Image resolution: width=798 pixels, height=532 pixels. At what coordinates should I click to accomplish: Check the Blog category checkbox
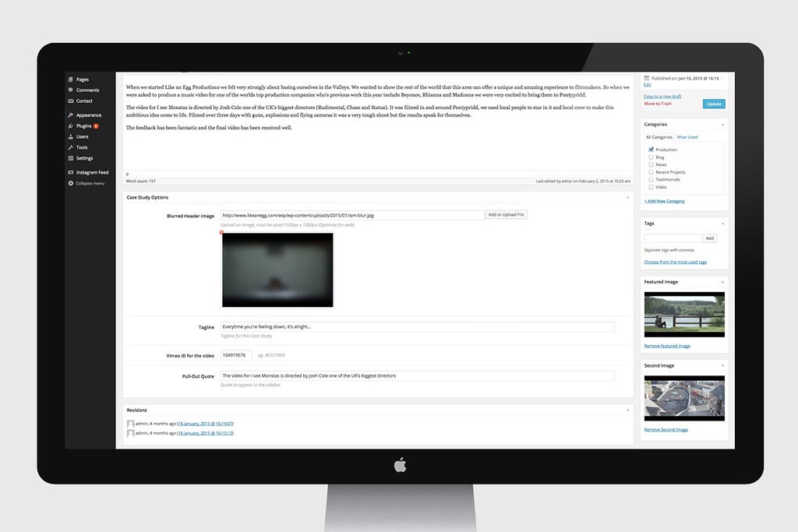coord(651,157)
